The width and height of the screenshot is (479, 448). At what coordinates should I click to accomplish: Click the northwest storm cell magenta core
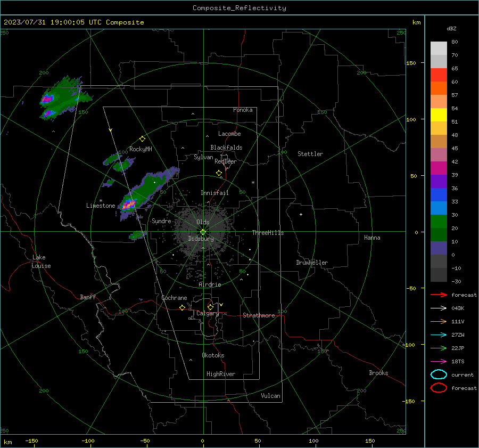pos(47,99)
